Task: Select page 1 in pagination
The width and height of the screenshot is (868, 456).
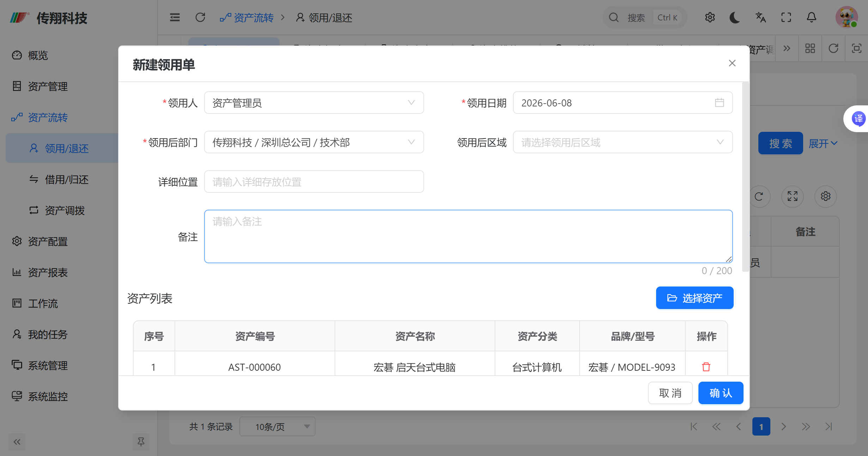Action: pos(761,427)
